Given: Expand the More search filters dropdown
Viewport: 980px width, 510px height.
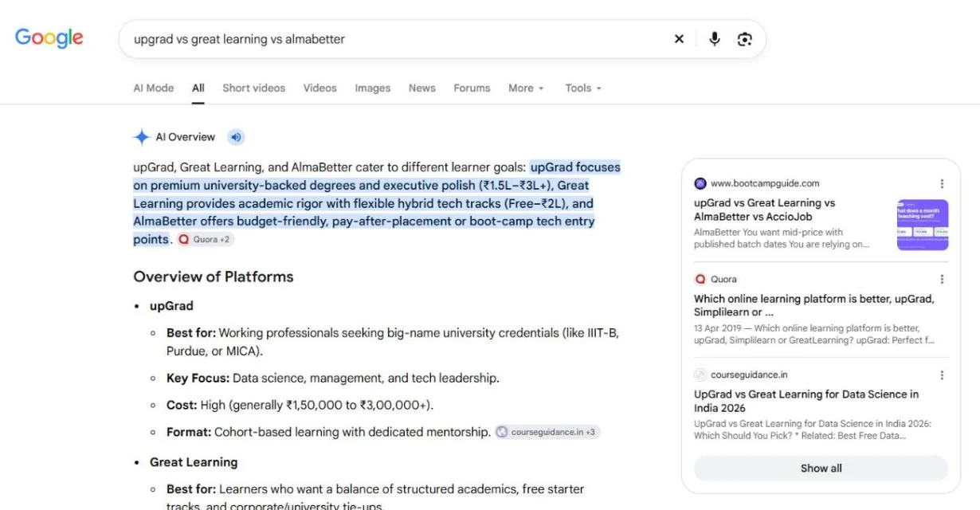Looking at the screenshot, I should pyautogui.click(x=526, y=88).
